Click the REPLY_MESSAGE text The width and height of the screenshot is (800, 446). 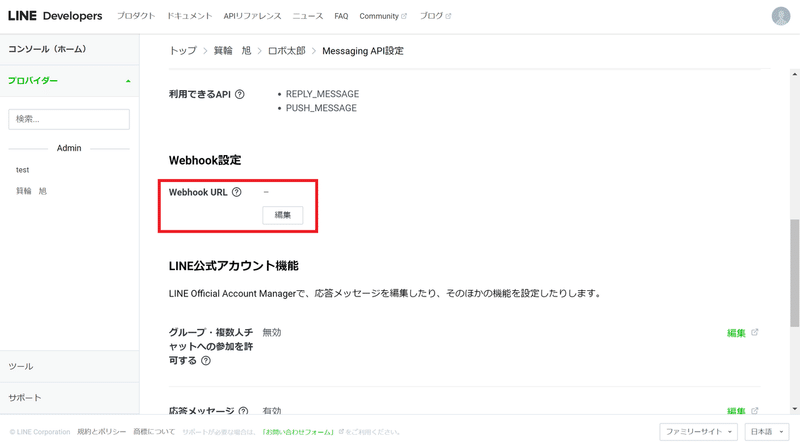322,94
